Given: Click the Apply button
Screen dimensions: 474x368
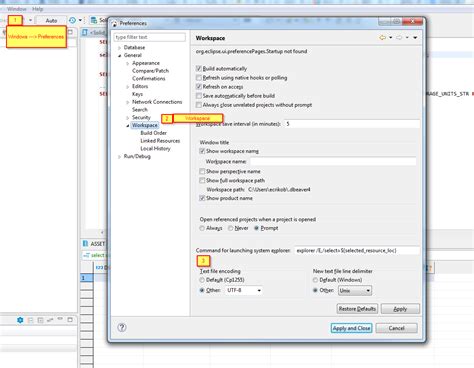Looking at the screenshot, I should 400,309.
